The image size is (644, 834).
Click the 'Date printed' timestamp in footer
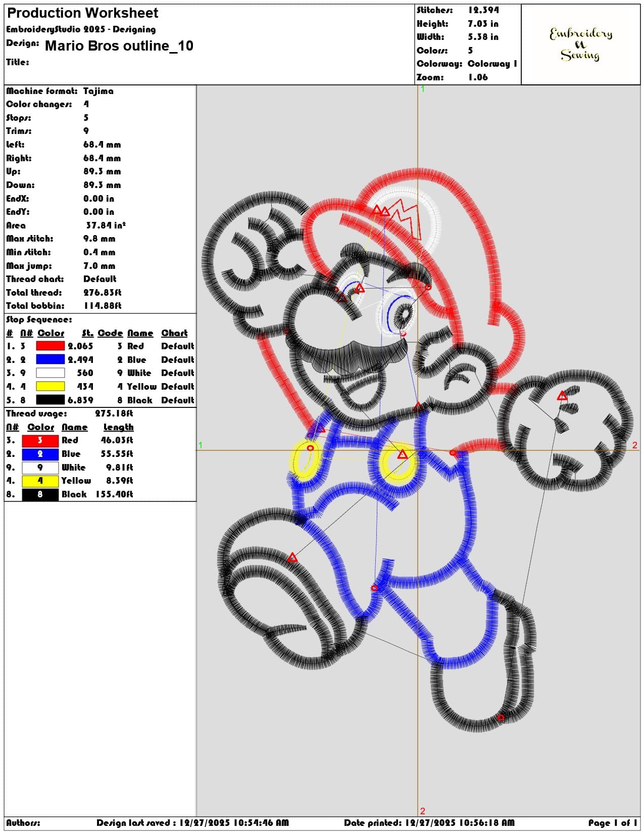429,823
